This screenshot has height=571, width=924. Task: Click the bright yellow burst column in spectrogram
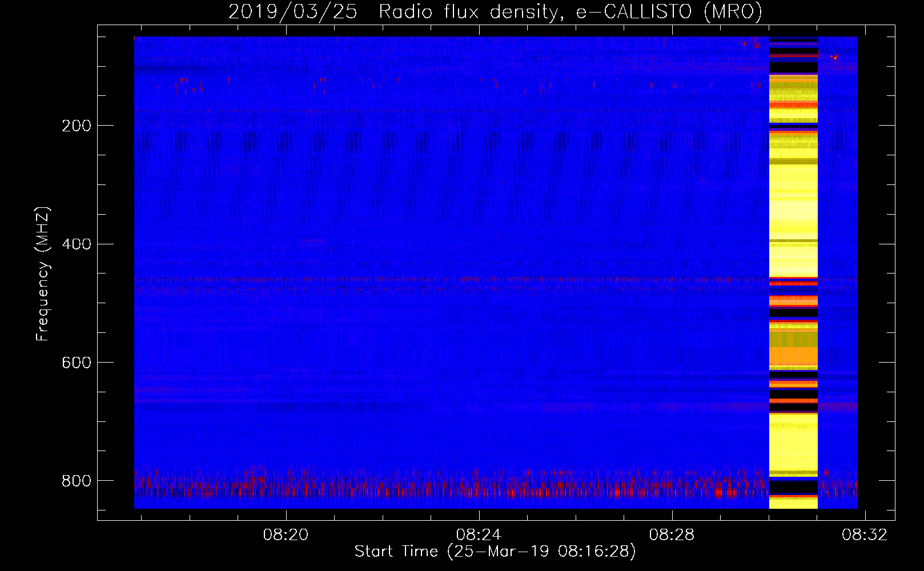793,272
